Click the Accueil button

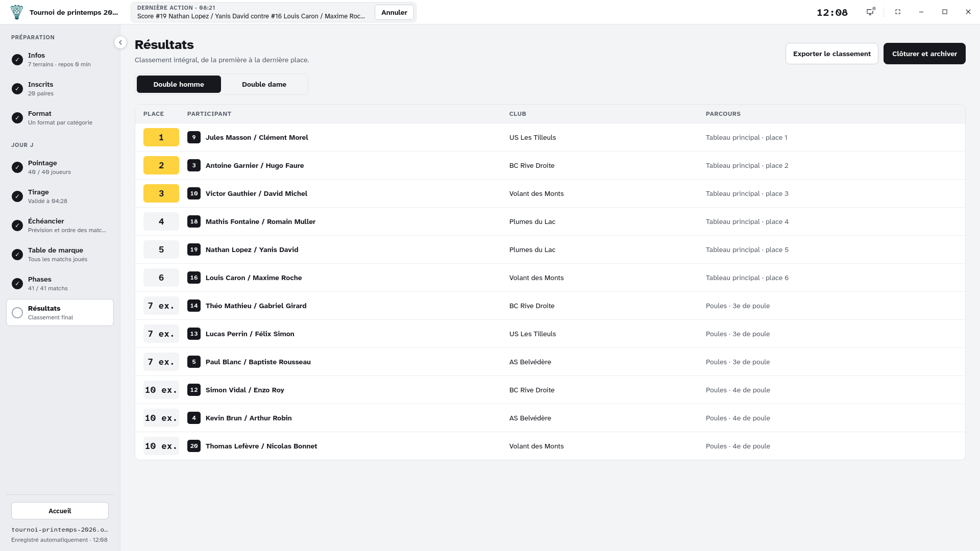coord(60,511)
